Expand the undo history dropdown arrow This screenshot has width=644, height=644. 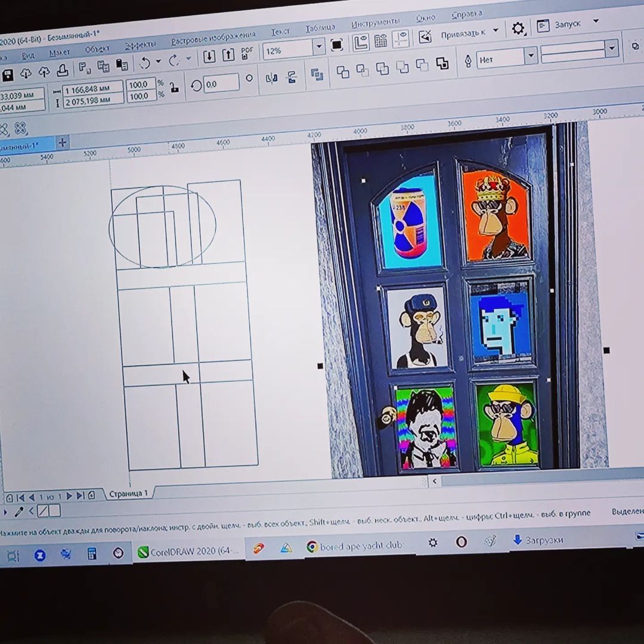click(158, 61)
